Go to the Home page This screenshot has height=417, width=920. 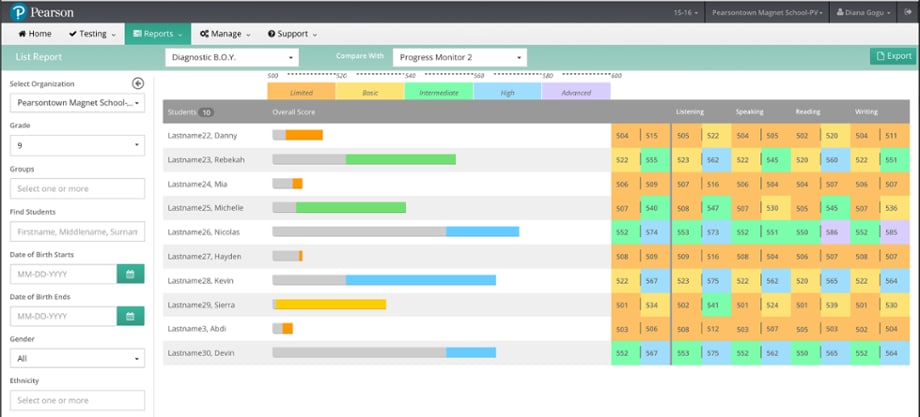coord(34,34)
